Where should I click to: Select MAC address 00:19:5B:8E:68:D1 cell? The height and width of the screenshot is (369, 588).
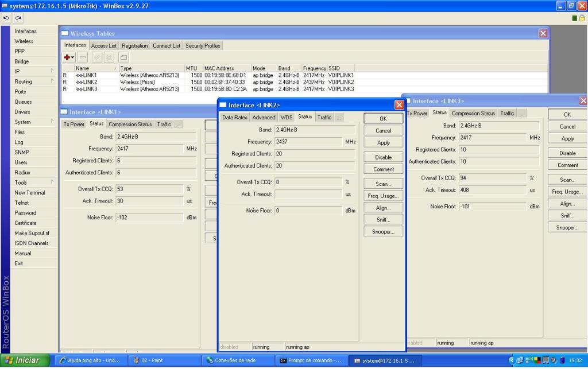(225, 75)
